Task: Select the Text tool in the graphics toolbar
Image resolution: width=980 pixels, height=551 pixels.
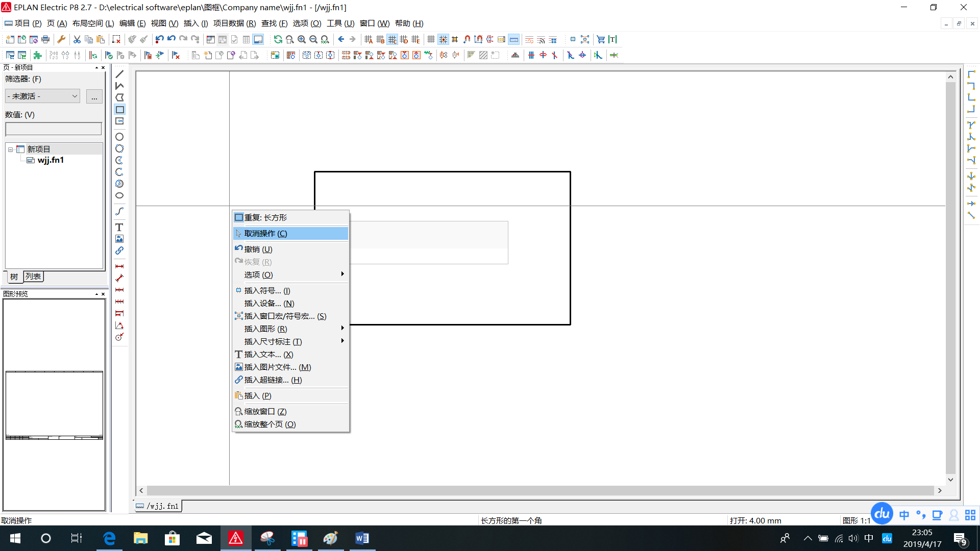Action: [119, 227]
